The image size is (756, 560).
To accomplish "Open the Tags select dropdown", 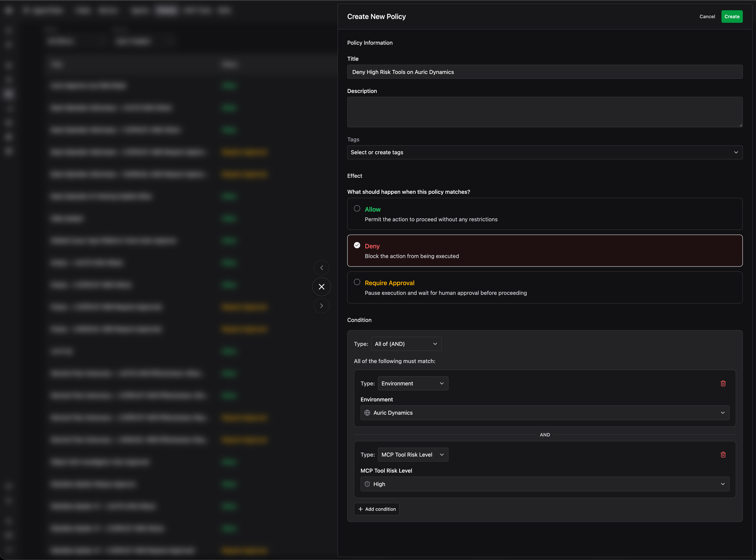I will coord(545,152).
